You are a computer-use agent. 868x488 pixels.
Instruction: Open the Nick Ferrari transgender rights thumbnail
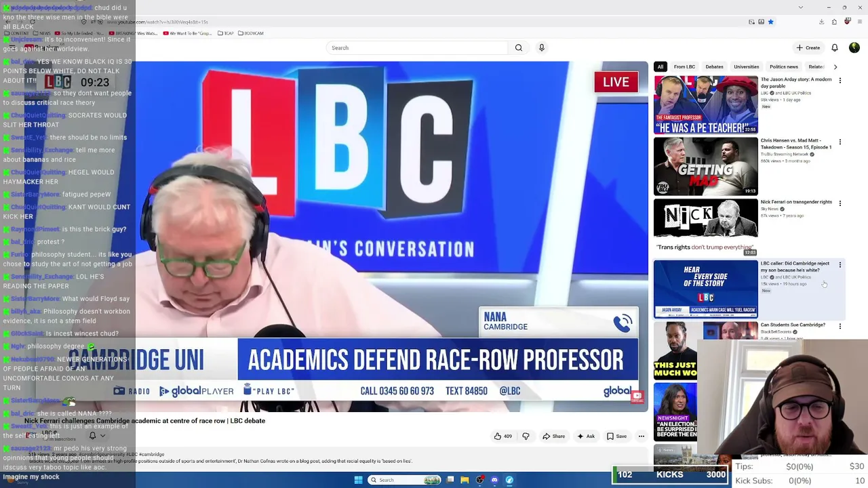point(706,228)
